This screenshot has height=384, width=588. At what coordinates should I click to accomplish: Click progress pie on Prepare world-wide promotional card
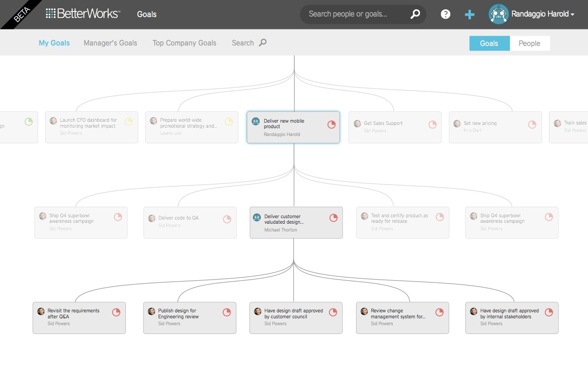(x=229, y=122)
